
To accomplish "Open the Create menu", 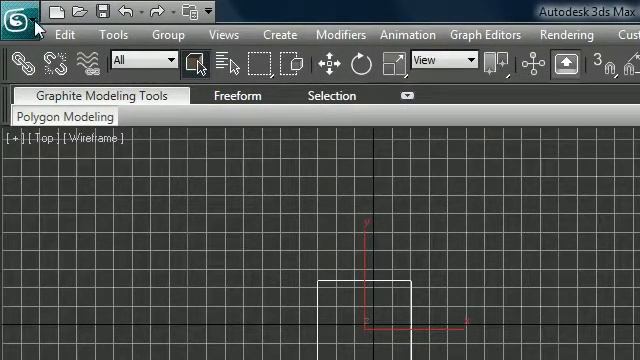I will tap(280, 35).
